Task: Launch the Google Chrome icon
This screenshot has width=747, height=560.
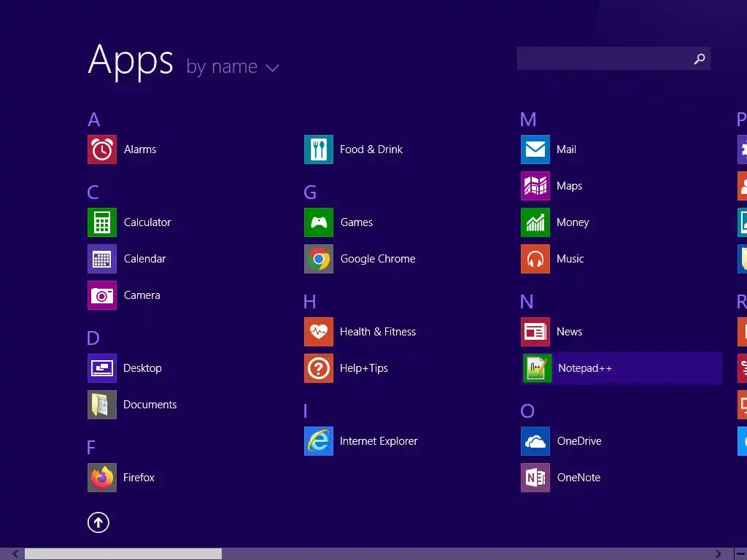Action: point(319,259)
